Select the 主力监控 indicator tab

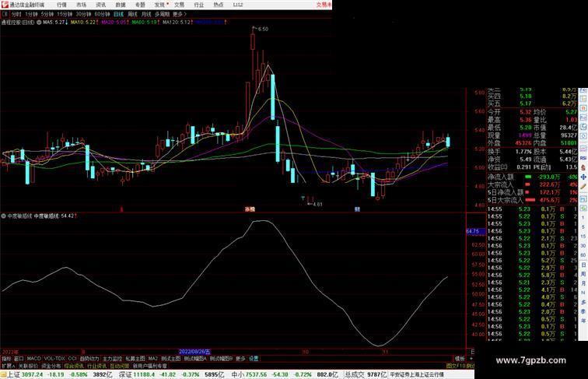pos(113,359)
